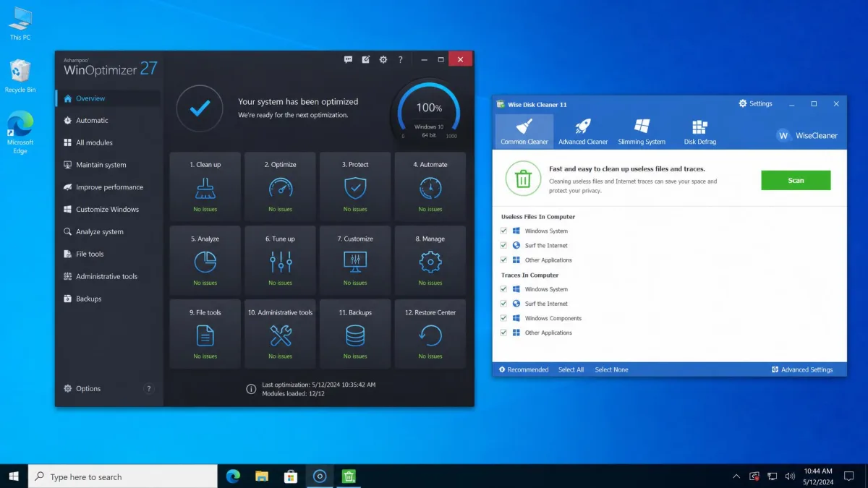Click the WiseCleaner logo
This screenshot has width=868, height=488.
(807, 135)
